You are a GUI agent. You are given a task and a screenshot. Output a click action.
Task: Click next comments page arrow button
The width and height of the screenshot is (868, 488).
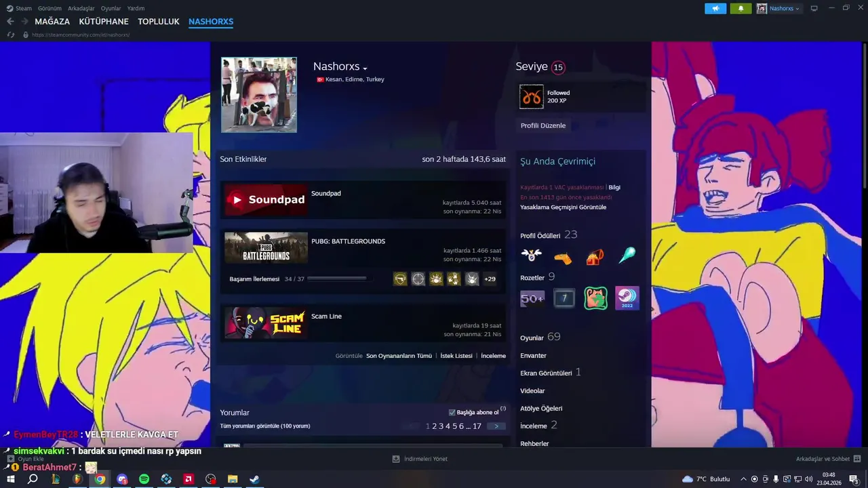pyautogui.click(x=496, y=426)
